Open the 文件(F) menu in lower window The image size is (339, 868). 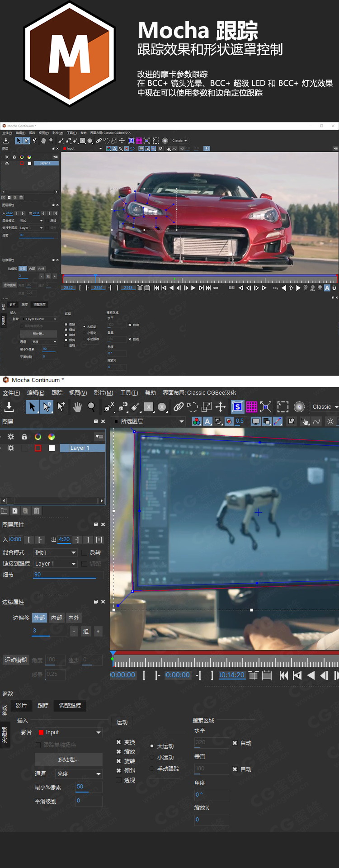(x=11, y=393)
